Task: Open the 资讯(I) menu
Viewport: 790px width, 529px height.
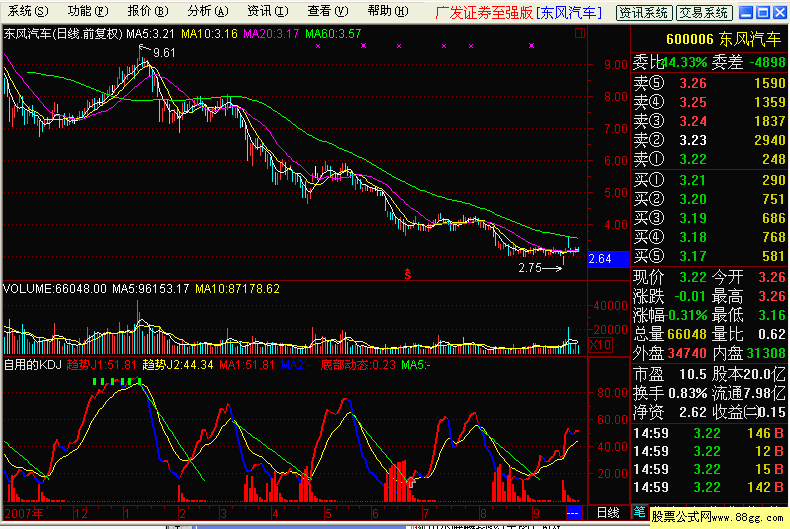Action: 268,11
